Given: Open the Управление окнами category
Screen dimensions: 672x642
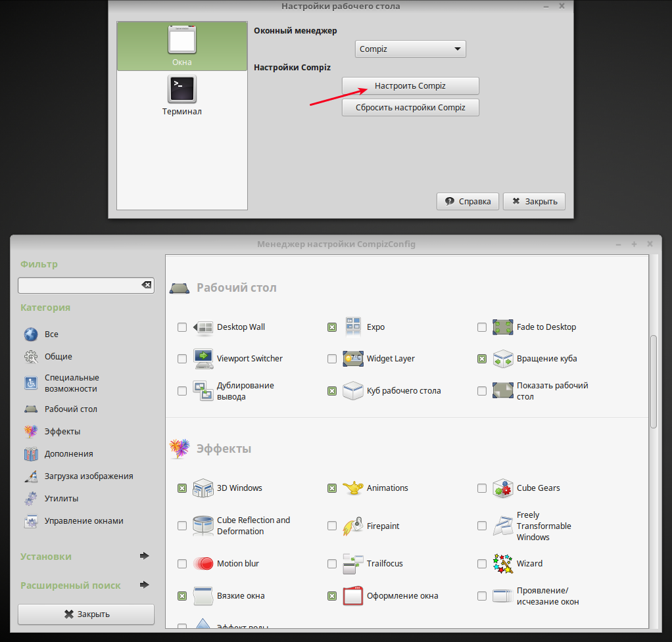Looking at the screenshot, I should [x=74, y=521].
